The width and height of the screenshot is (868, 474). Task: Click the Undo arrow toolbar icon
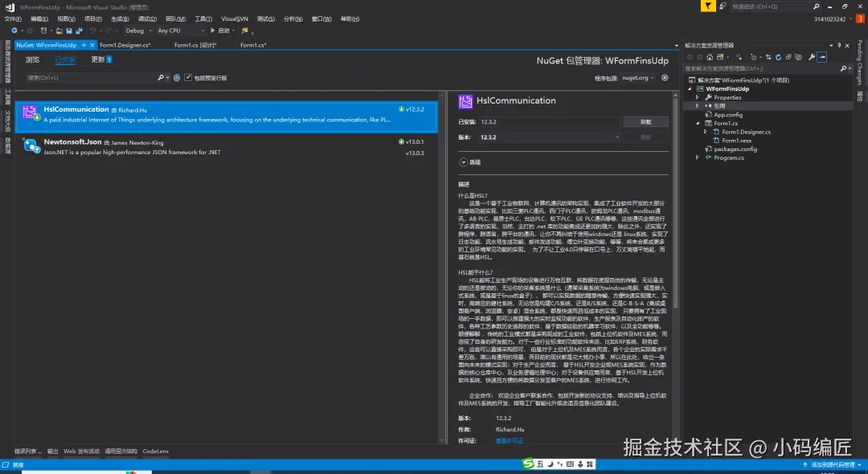[x=93, y=31]
